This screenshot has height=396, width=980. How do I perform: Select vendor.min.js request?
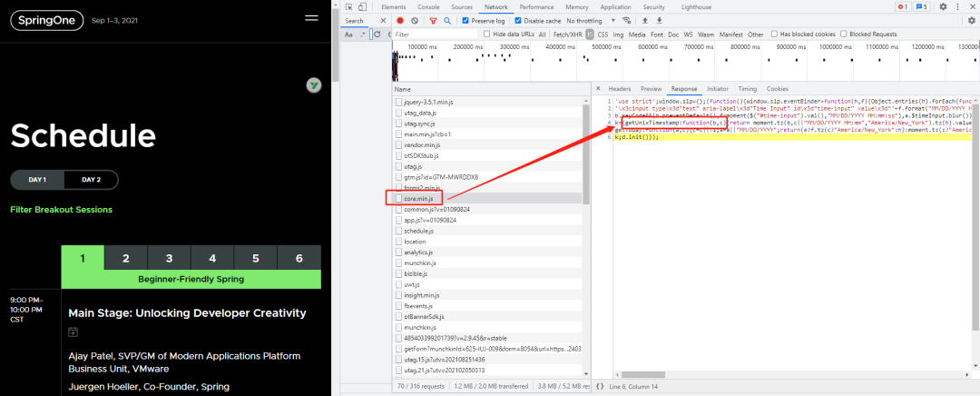point(488,144)
